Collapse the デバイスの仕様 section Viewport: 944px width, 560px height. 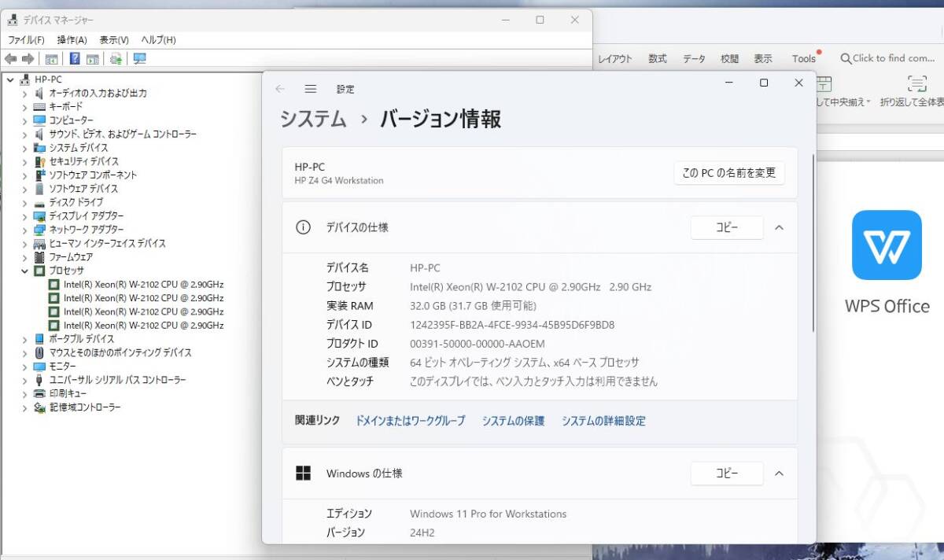(x=779, y=227)
